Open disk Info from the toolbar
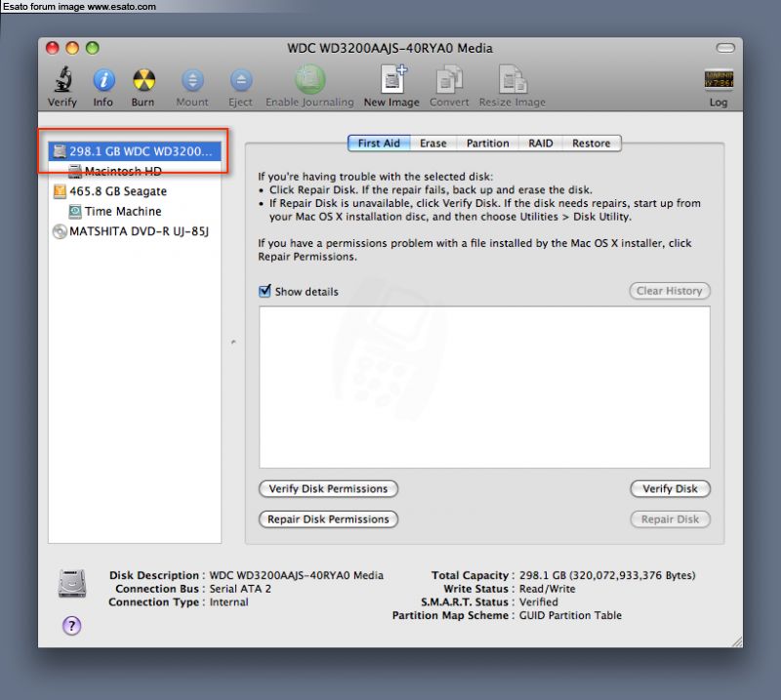Image resolution: width=781 pixels, height=700 pixels. 103,80
